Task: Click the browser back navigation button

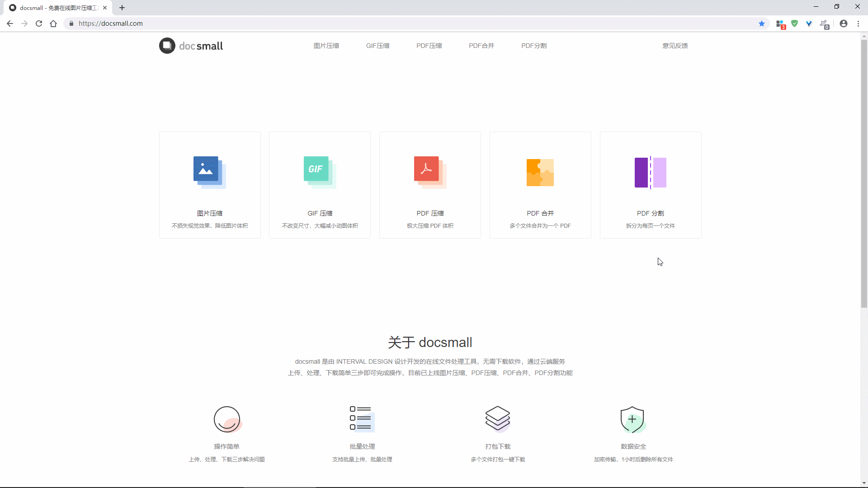Action: click(x=10, y=23)
